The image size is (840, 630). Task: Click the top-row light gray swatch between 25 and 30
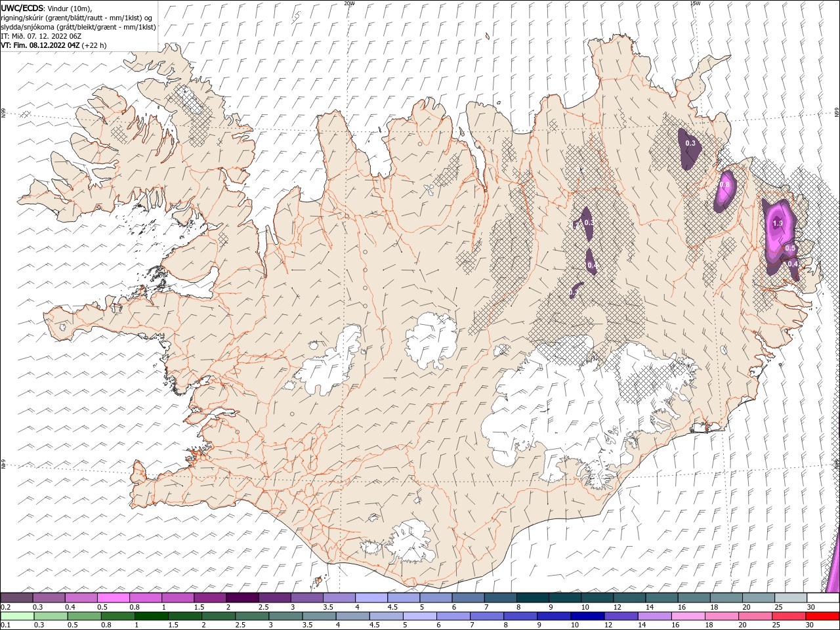791,598
